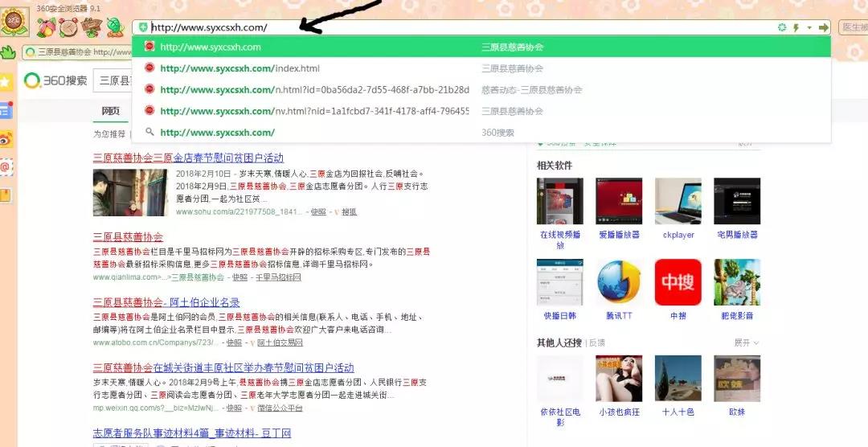Open the 快照 link of the sohu.com result
Screen dimensions: 868x447
(x=317, y=211)
